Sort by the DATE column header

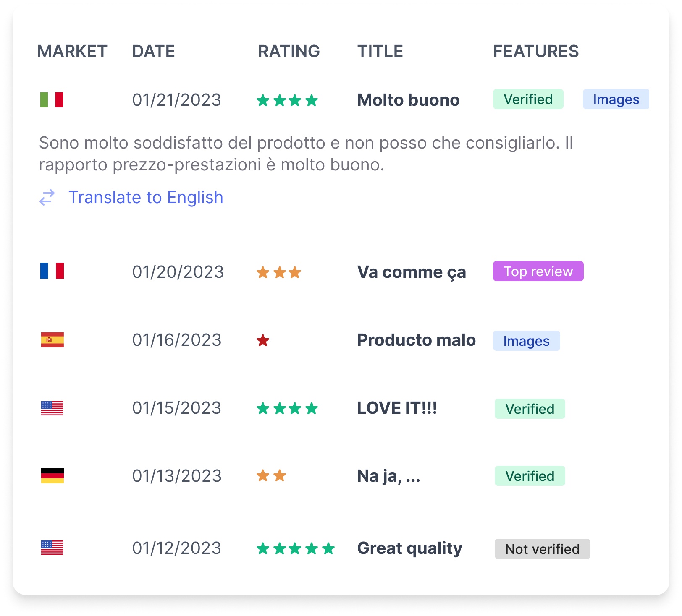click(153, 51)
